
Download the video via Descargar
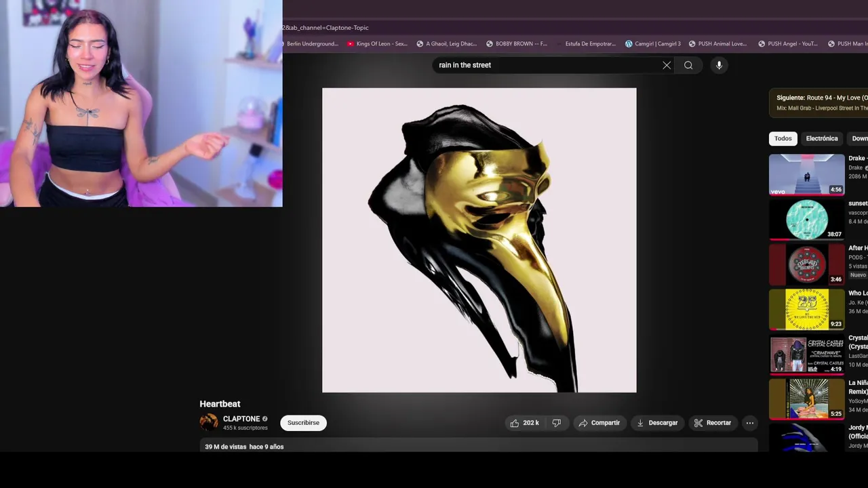tap(657, 423)
